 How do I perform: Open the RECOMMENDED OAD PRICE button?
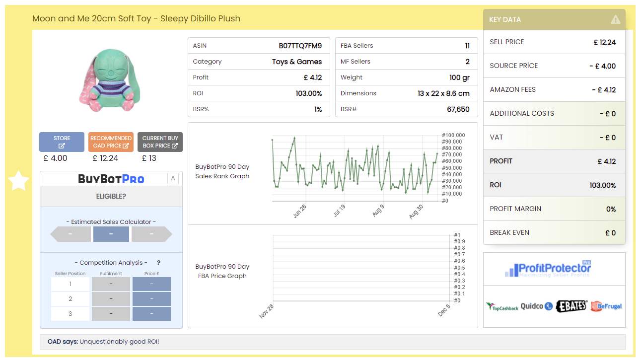click(x=111, y=142)
